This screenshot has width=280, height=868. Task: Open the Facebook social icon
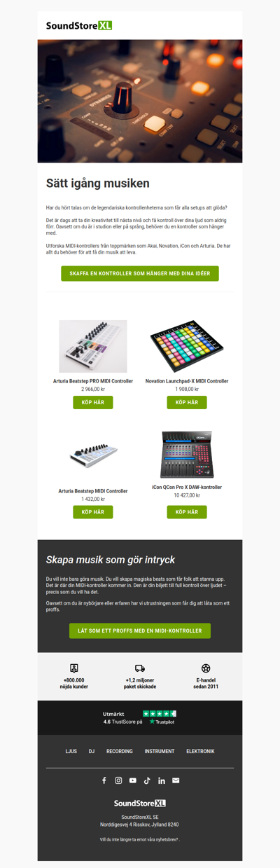[x=104, y=780]
